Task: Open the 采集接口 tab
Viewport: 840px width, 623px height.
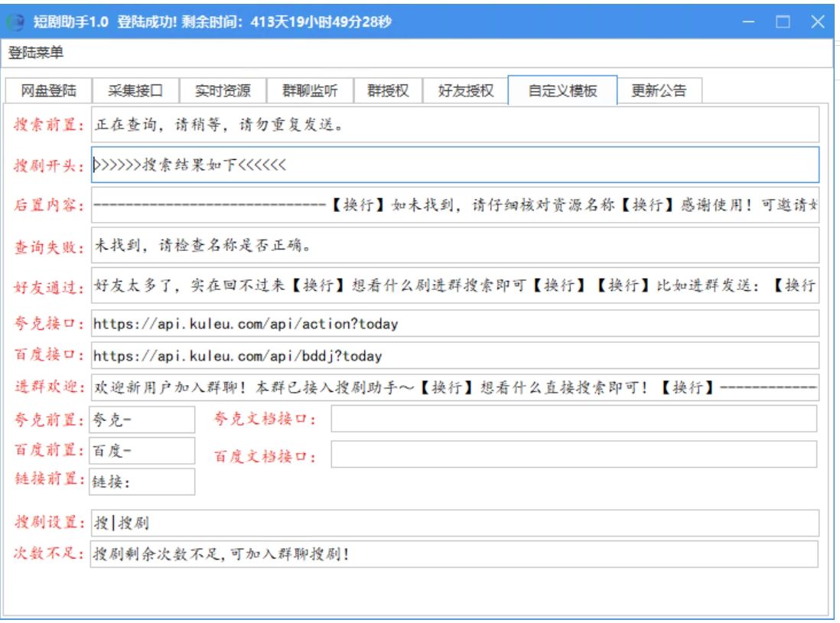Action: point(135,90)
